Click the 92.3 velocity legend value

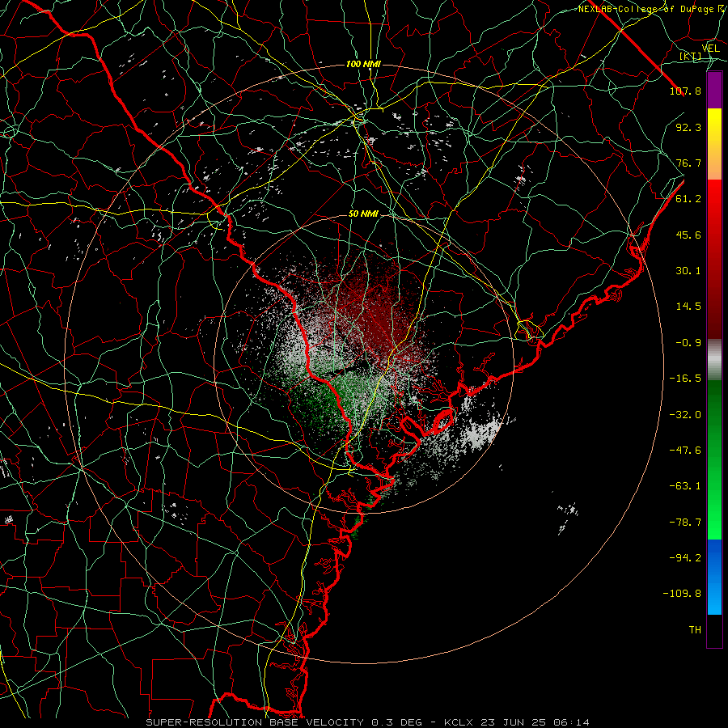tap(688, 127)
